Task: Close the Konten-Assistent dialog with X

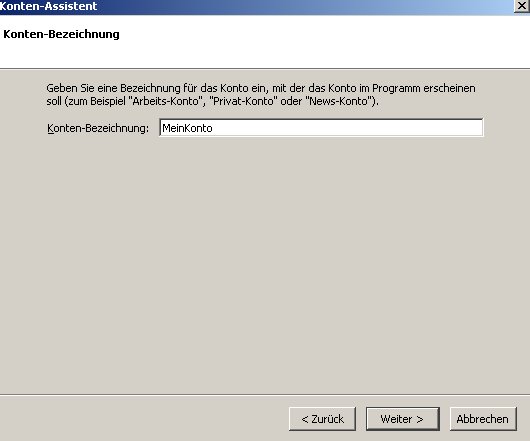Action: (x=522, y=6)
